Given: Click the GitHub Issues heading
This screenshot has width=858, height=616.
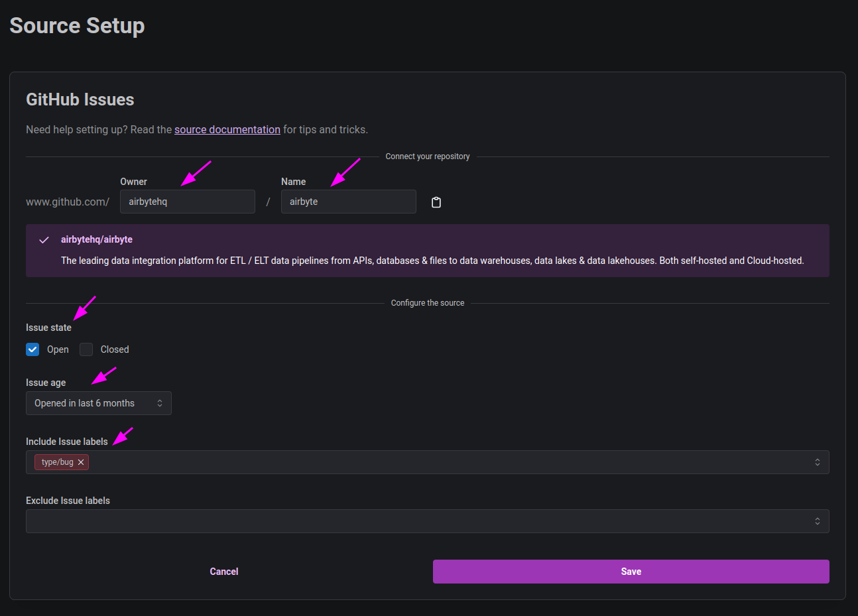Looking at the screenshot, I should (80, 99).
